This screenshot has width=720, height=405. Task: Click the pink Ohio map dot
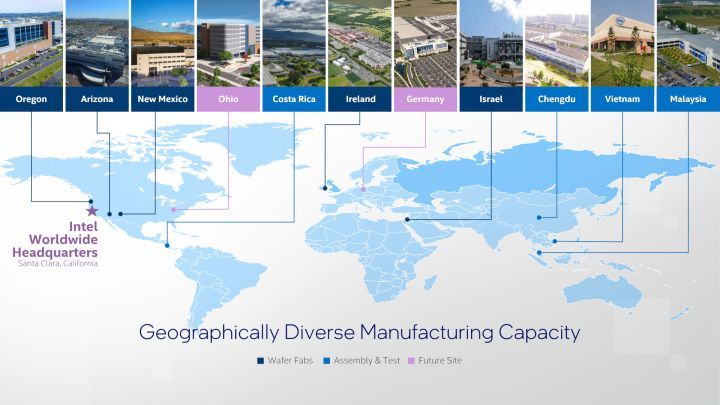pyautogui.click(x=174, y=210)
